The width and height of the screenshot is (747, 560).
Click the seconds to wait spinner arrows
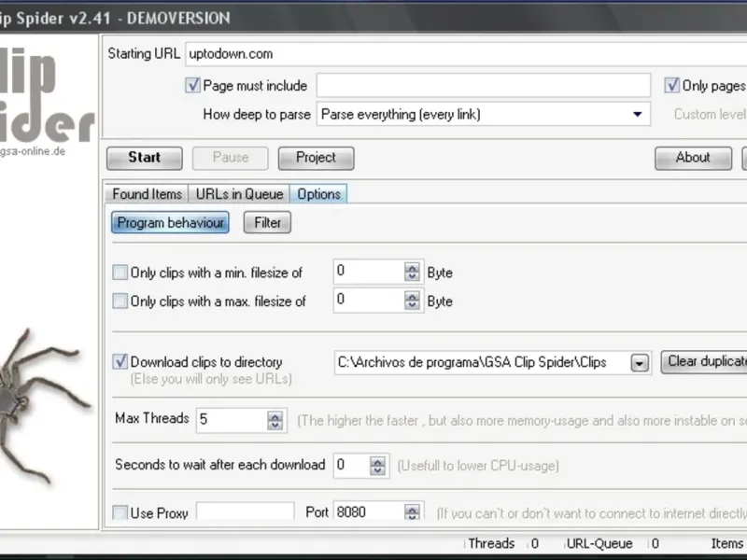click(377, 466)
